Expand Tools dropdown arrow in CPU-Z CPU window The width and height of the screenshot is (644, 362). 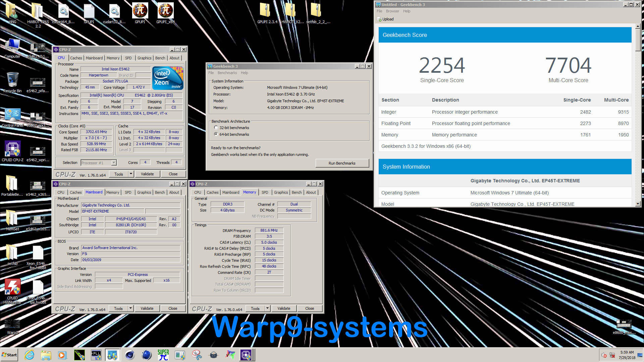(x=131, y=174)
